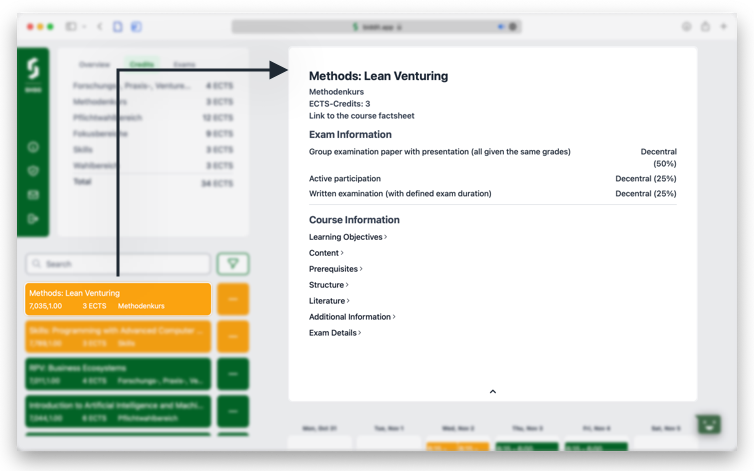This screenshot has width=754, height=471.
Task: Toggle minus button for Skills: Programming course
Action: 233,336
